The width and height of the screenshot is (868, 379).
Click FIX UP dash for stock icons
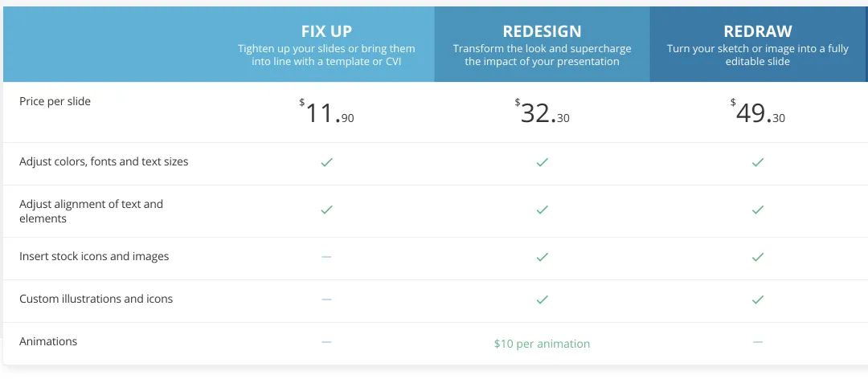pos(326,257)
